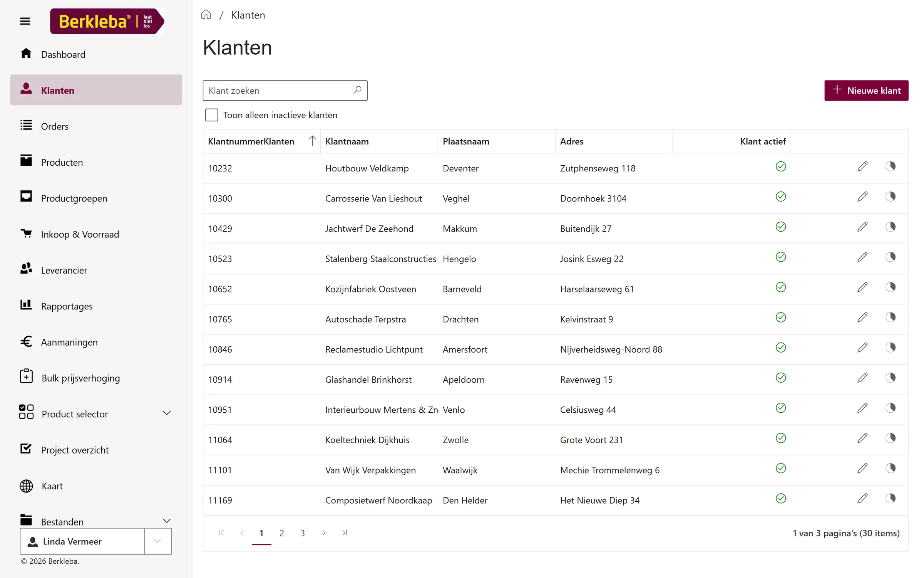Click the Klanten breadcrumb link

tap(248, 15)
